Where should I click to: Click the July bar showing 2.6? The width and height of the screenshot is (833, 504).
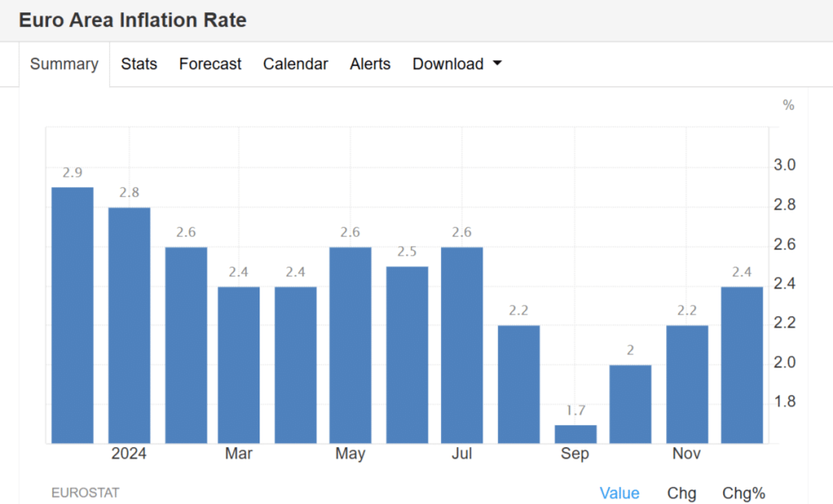(x=462, y=345)
